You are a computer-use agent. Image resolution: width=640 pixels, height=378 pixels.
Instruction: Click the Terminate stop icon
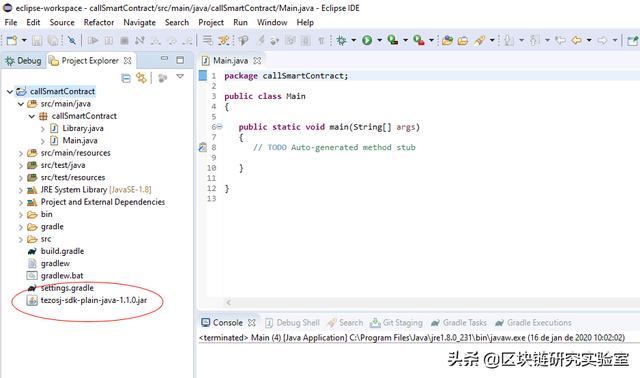pyautogui.click(x=124, y=40)
